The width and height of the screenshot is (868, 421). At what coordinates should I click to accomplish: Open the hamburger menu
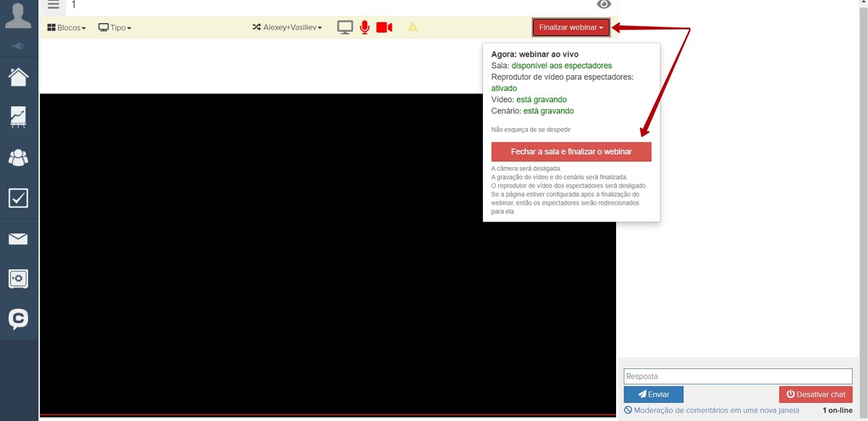(54, 5)
